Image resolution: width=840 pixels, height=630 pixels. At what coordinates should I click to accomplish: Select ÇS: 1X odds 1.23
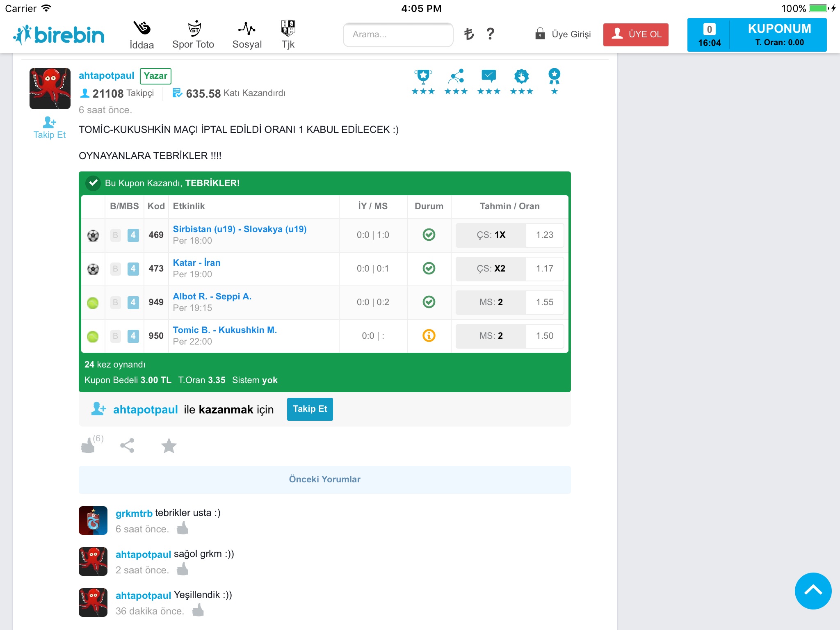509,235
